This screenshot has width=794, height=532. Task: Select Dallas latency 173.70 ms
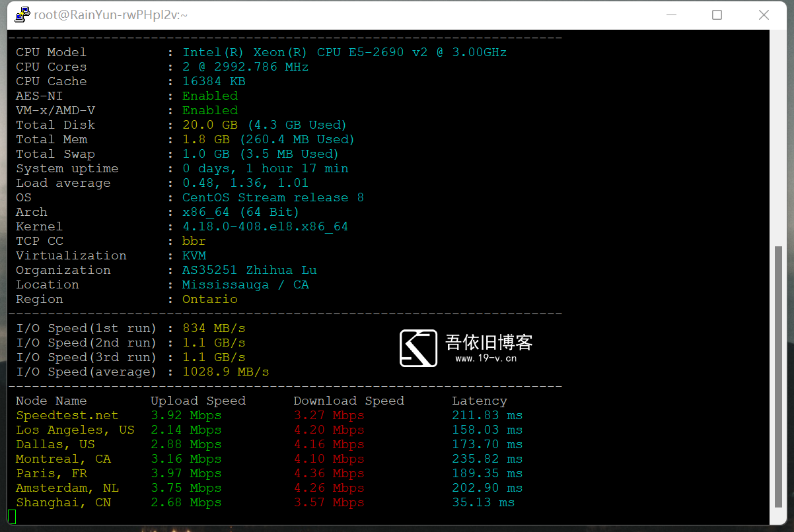coord(487,444)
